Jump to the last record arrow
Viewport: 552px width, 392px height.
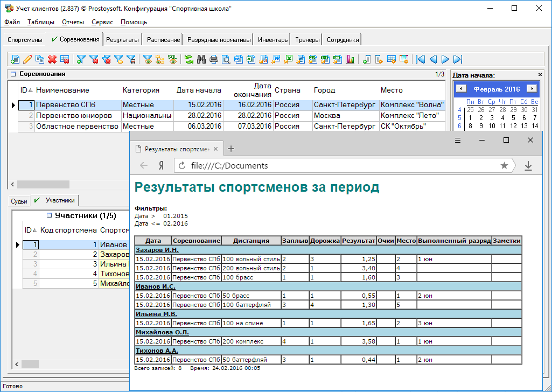458,59
